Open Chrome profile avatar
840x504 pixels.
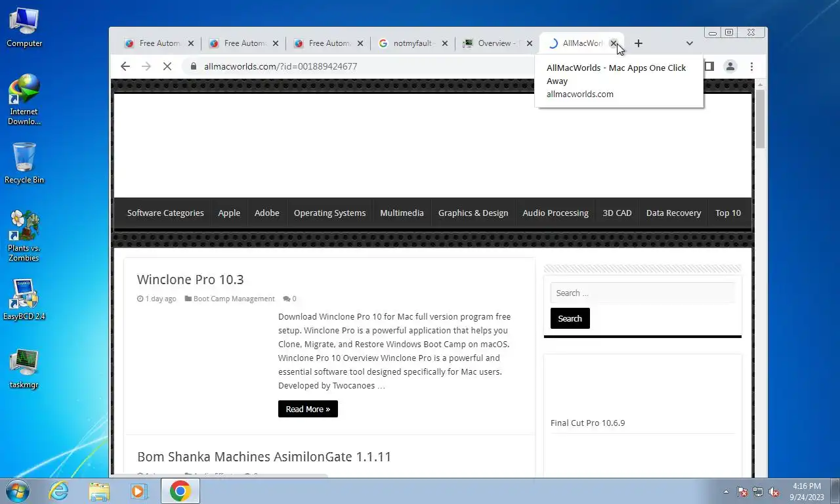coord(730,66)
